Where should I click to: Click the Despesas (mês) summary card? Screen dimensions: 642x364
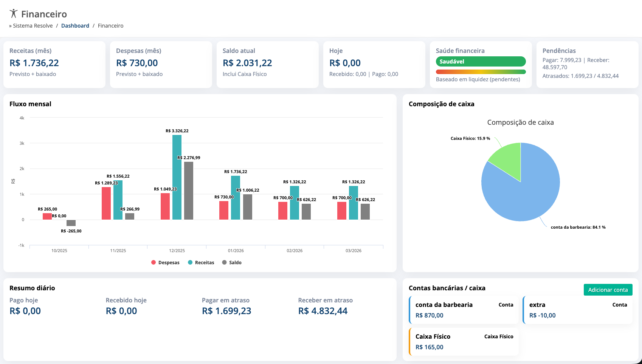click(161, 64)
